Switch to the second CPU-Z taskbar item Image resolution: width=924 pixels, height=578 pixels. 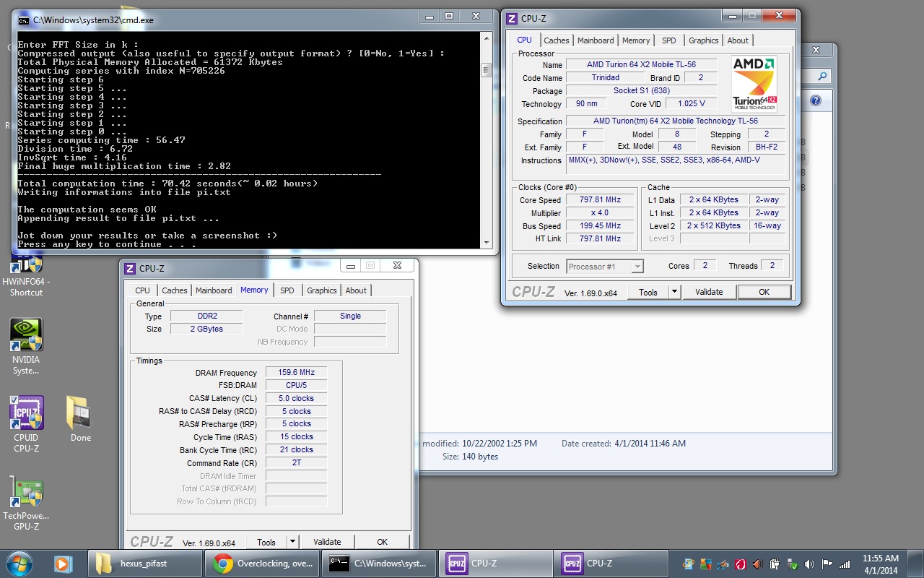(x=610, y=564)
